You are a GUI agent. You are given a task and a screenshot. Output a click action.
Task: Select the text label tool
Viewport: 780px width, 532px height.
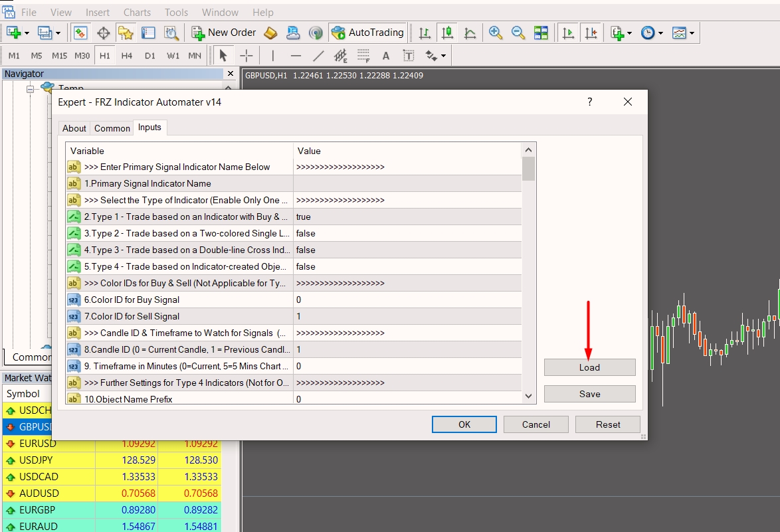[x=409, y=56]
